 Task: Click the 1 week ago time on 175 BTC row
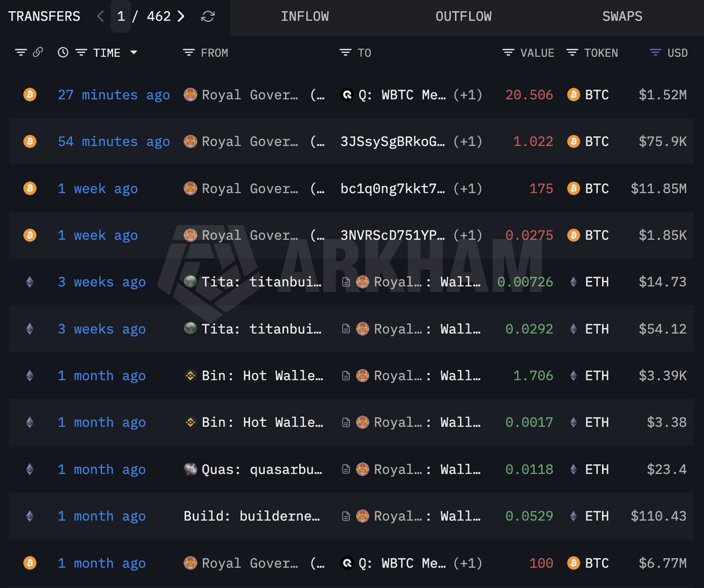pos(97,189)
